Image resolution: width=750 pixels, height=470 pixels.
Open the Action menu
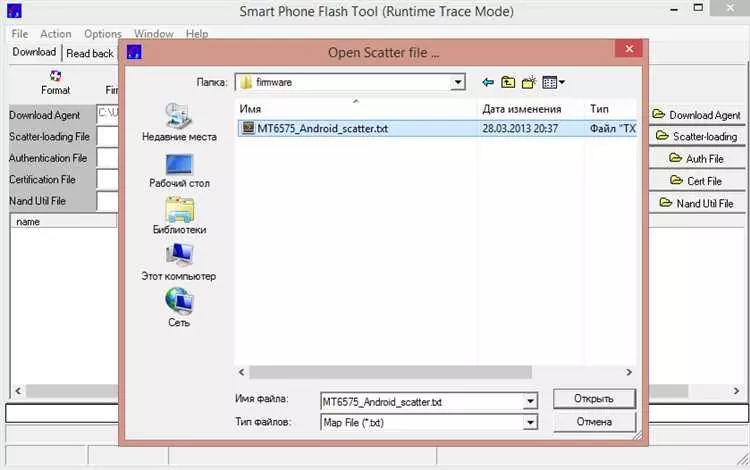(55, 34)
